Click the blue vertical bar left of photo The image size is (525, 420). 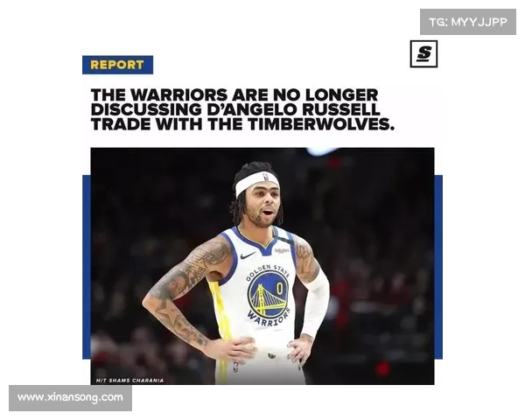87,267
